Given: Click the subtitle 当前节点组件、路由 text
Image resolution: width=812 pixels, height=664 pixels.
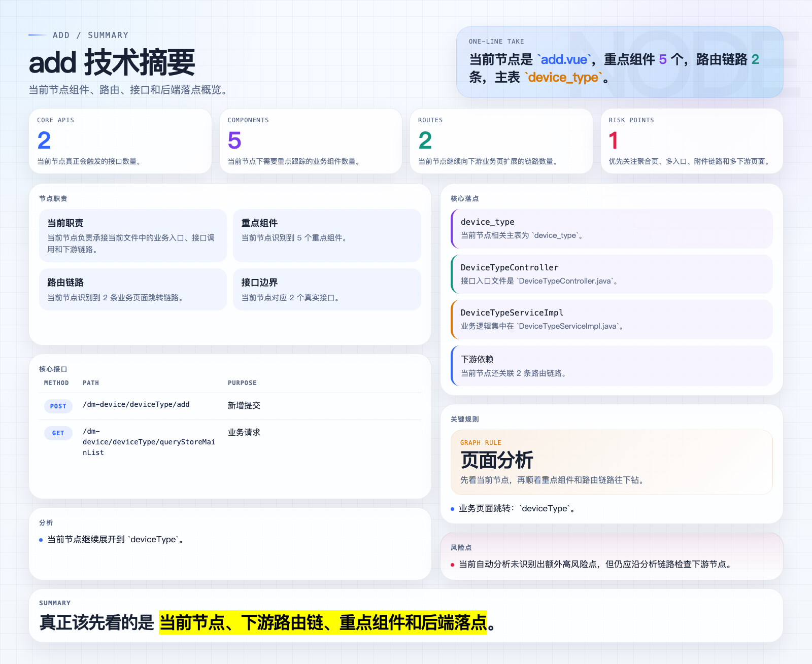Looking at the screenshot, I should (129, 90).
